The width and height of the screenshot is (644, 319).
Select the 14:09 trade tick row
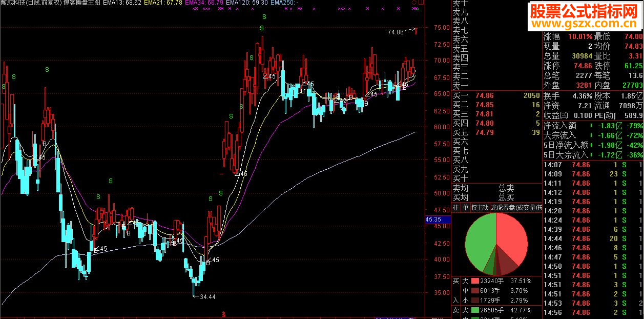pyautogui.click(x=593, y=174)
